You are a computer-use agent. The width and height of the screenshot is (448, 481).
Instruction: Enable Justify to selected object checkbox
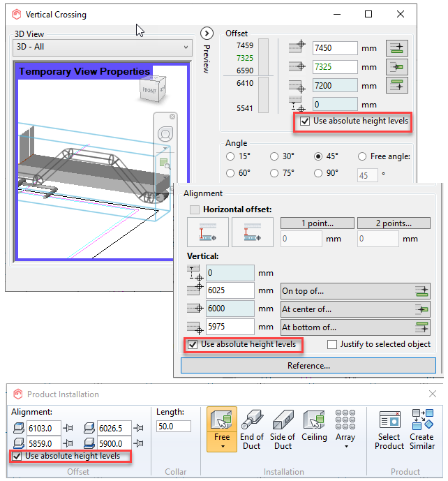pyautogui.click(x=332, y=345)
